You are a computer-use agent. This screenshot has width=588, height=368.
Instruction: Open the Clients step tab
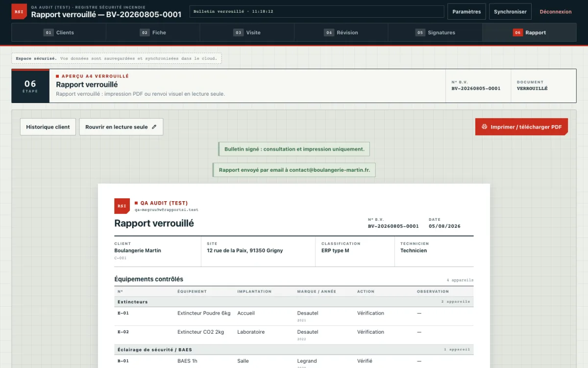(59, 32)
